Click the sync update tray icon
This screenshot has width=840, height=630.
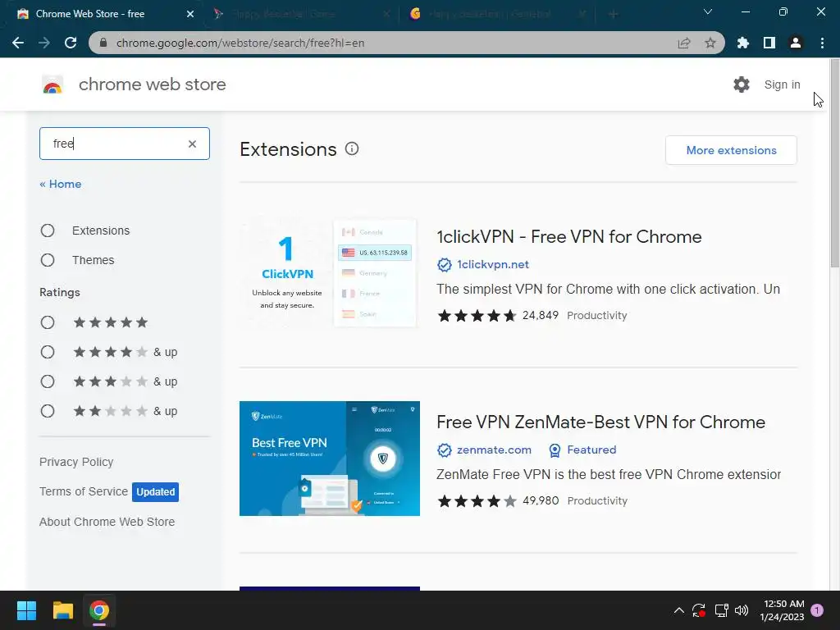pos(699,610)
